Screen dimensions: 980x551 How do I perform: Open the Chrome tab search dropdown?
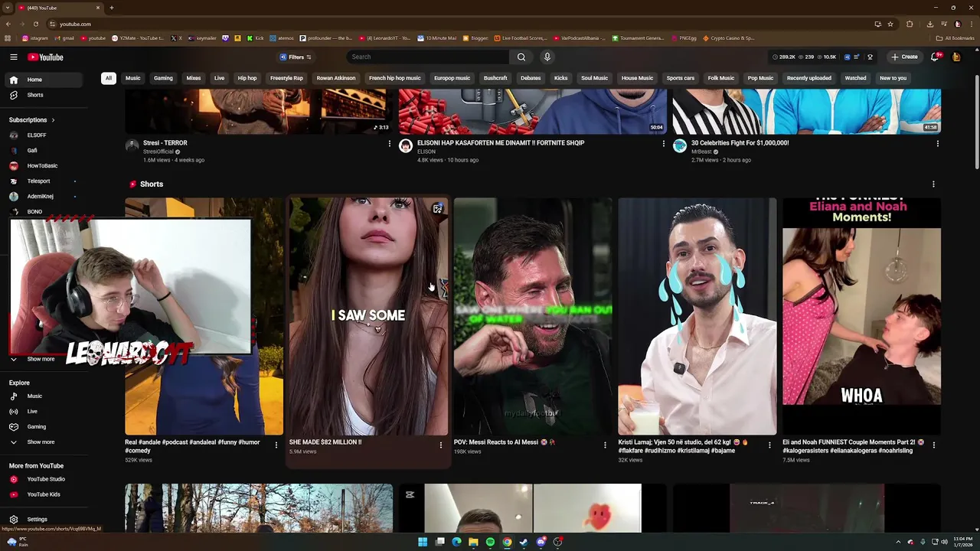click(x=8, y=8)
